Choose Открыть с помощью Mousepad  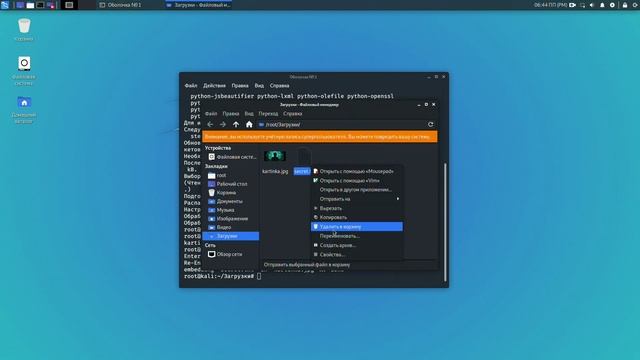click(x=357, y=171)
